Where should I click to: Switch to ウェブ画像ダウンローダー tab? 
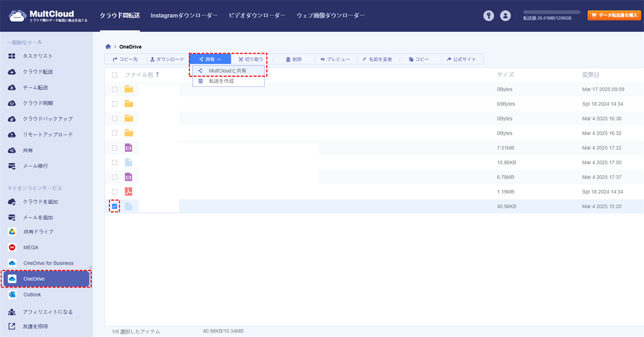coord(331,16)
